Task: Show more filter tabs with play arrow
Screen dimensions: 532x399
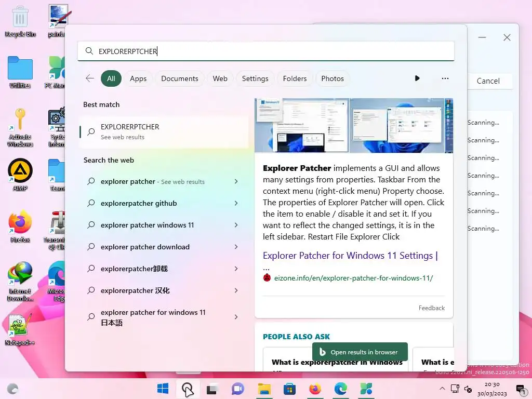Action: pyautogui.click(x=417, y=78)
